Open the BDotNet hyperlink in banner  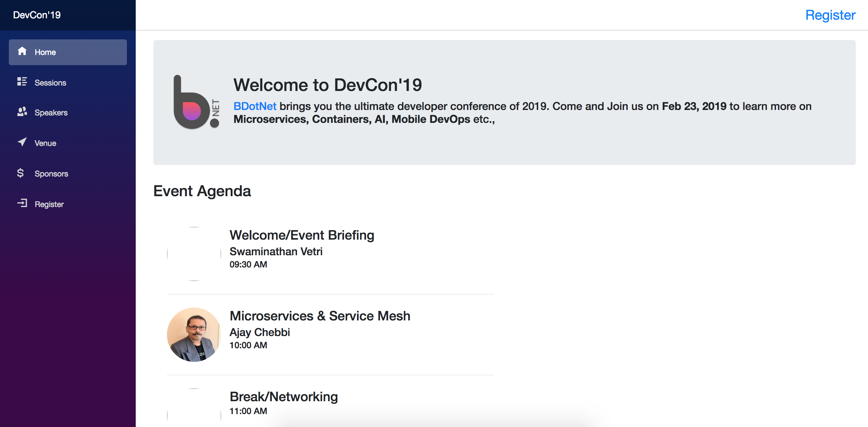coord(255,106)
